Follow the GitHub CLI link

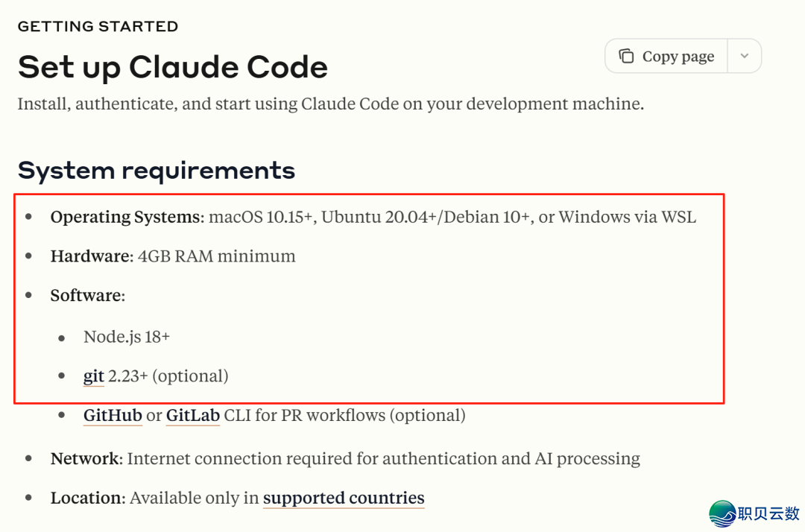tap(113, 415)
